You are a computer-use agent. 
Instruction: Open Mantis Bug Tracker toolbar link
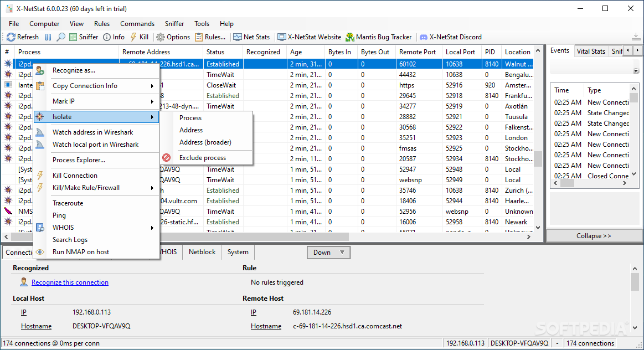[x=378, y=37]
